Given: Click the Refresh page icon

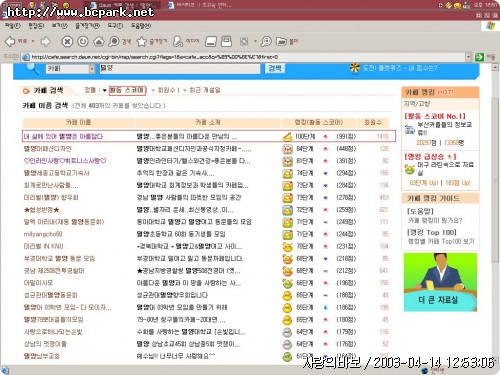Looking at the screenshot, I should pos(83,41).
